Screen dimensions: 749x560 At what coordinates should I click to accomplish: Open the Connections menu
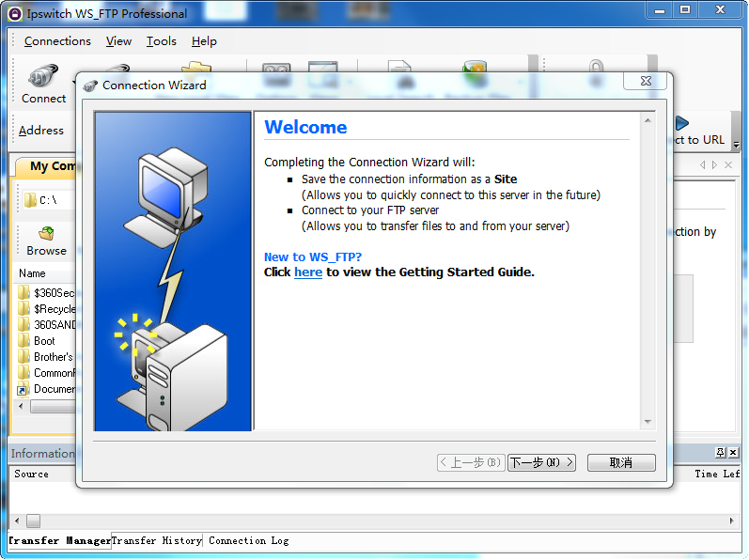tap(57, 41)
